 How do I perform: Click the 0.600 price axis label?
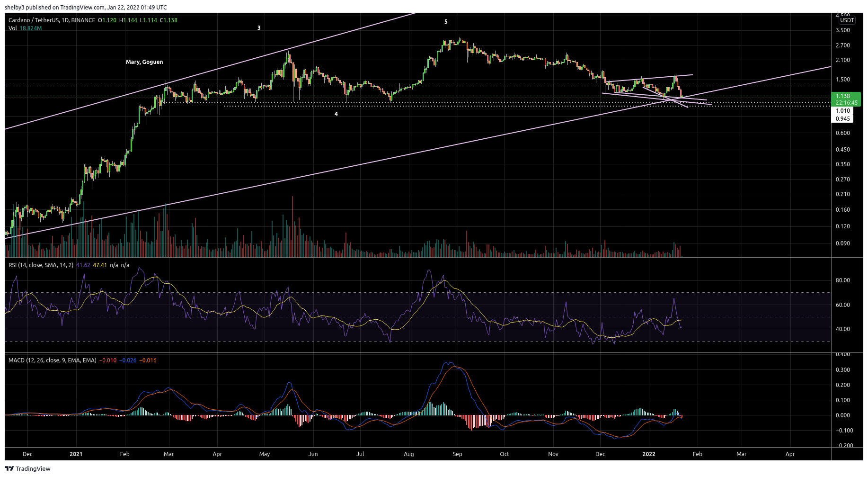pos(843,133)
